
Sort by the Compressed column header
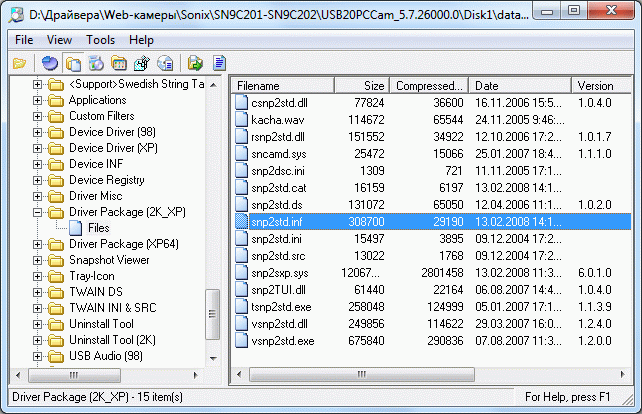[429, 86]
